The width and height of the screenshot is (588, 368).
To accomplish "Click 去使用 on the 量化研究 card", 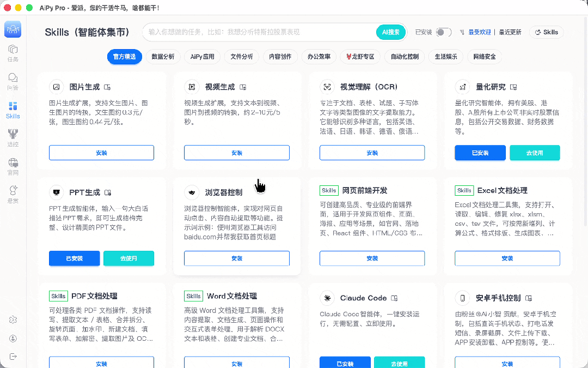I will point(535,153).
